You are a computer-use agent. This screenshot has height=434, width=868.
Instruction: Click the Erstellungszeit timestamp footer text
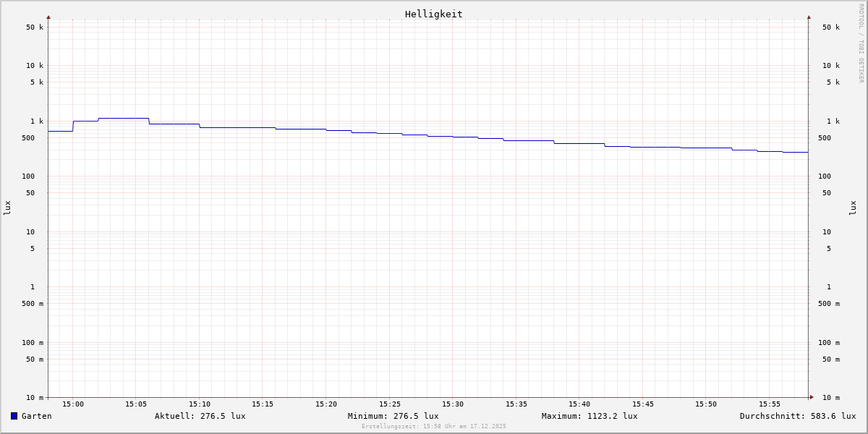(434, 427)
